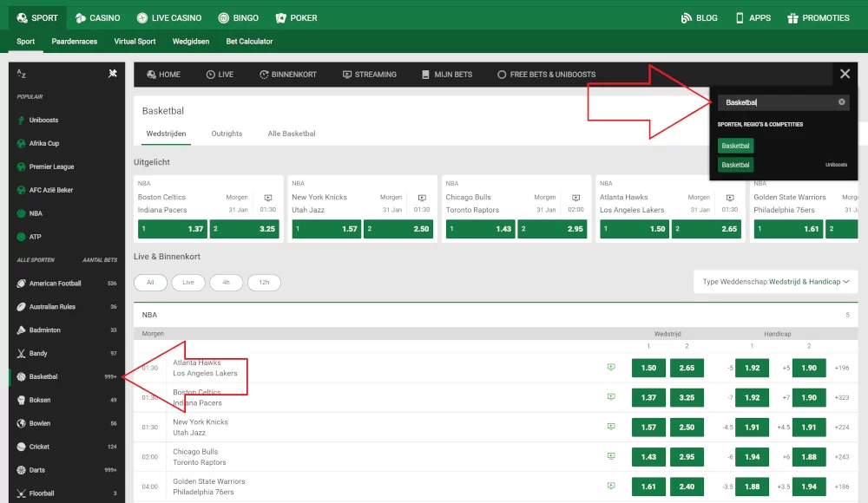Close the search panel
Viewport: 868px width, 503px height.
pos(845,74)
